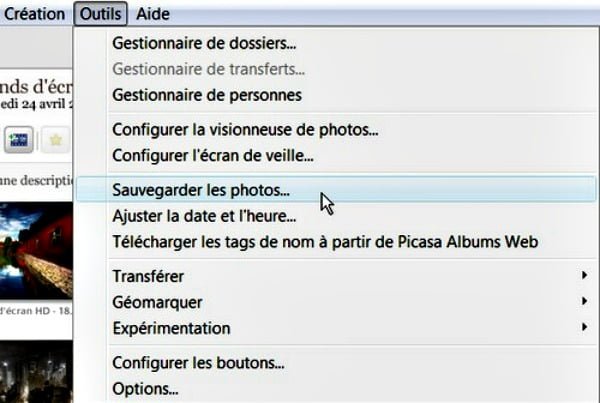Viewport: 600px width, 403px height.
Task: Expand the Expérimentation submenu arrow
Action: click(584, 327)
